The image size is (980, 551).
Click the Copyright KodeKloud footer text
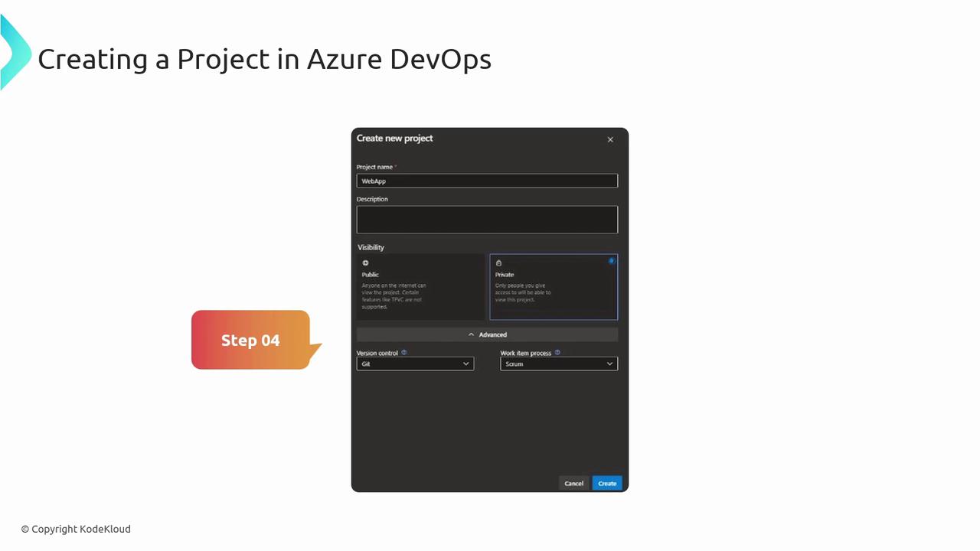(x=76, y=529)
